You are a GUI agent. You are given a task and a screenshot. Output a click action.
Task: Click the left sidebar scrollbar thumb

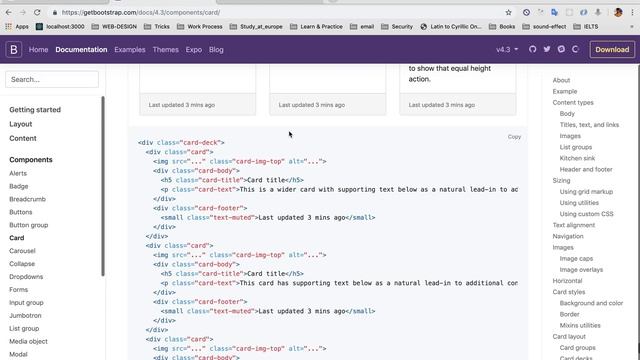[x=103, y=186]
